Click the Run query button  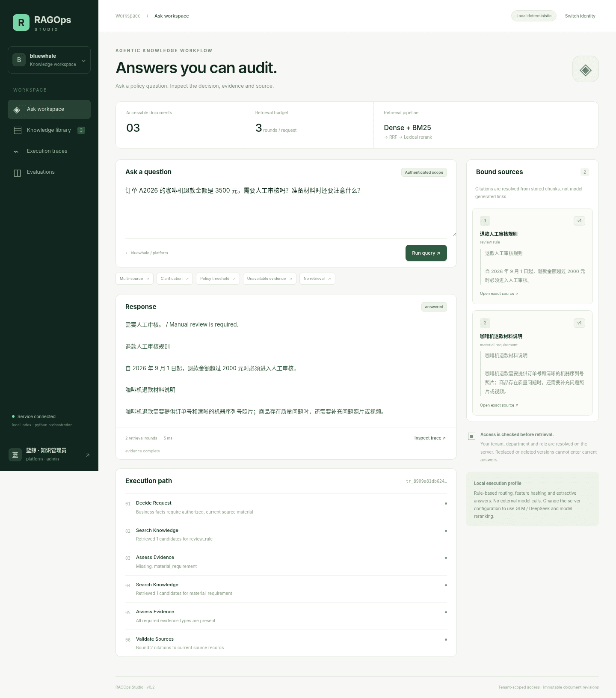[x=426, y=253]
